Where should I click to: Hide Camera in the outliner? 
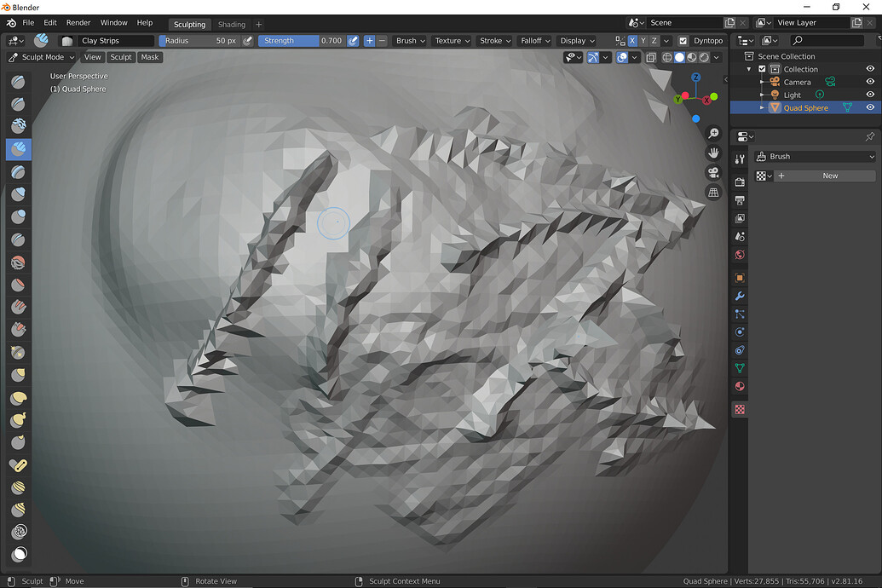coord(870,82)
